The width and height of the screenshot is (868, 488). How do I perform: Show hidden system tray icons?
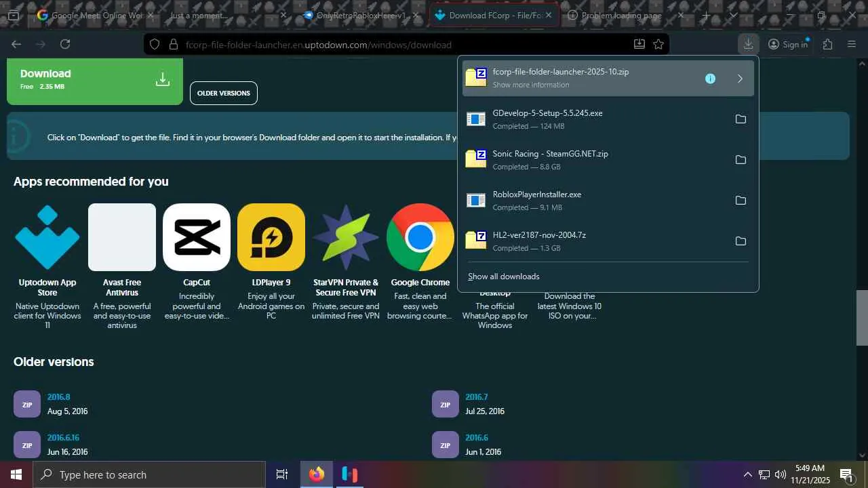point(747,474)
